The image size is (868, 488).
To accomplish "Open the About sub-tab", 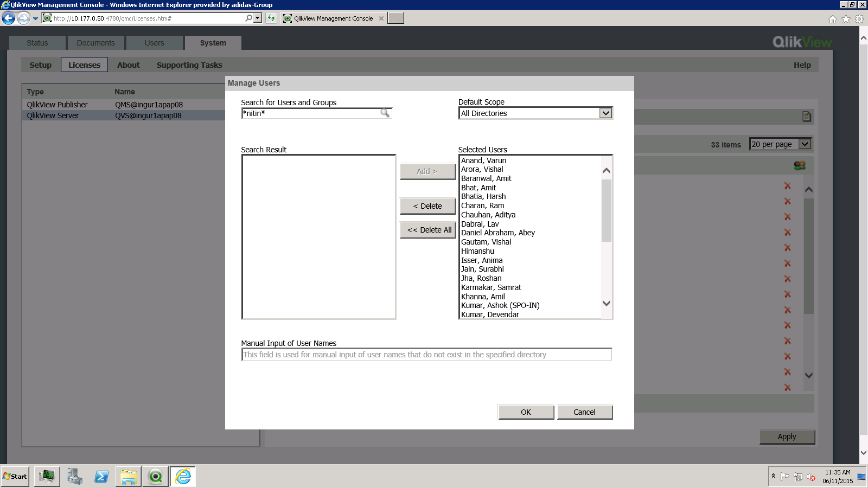I will (x=129, y=65).
